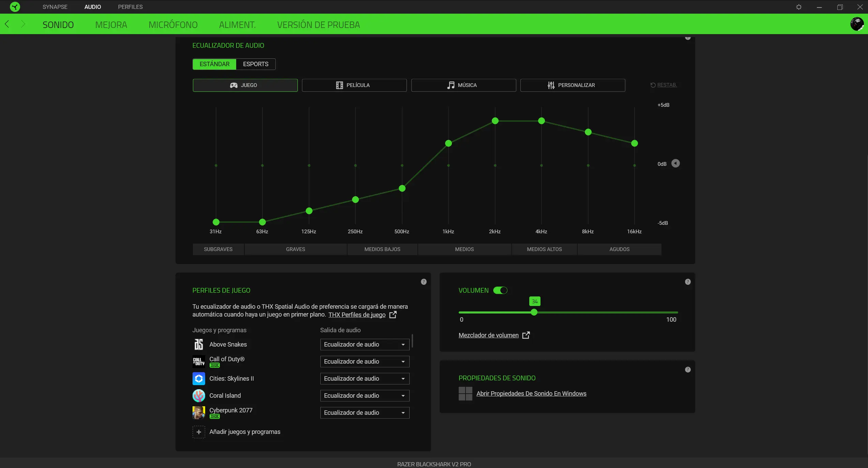Open THX Perfiles de juego link
This screenshot has height=468, width=868.
(x=357, y=315)
